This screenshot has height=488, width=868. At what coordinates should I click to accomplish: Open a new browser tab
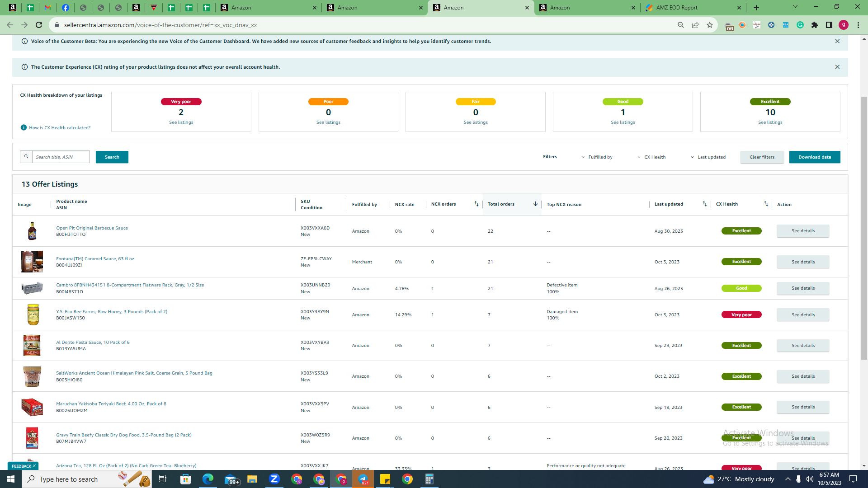tap(756, 8)
